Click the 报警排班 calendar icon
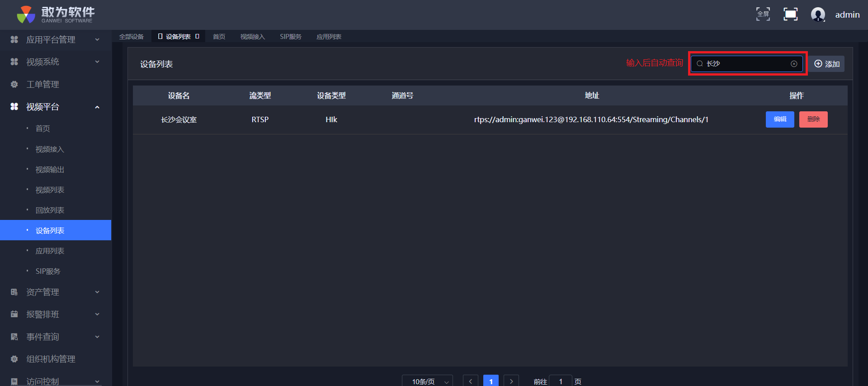 pos(14,314)
